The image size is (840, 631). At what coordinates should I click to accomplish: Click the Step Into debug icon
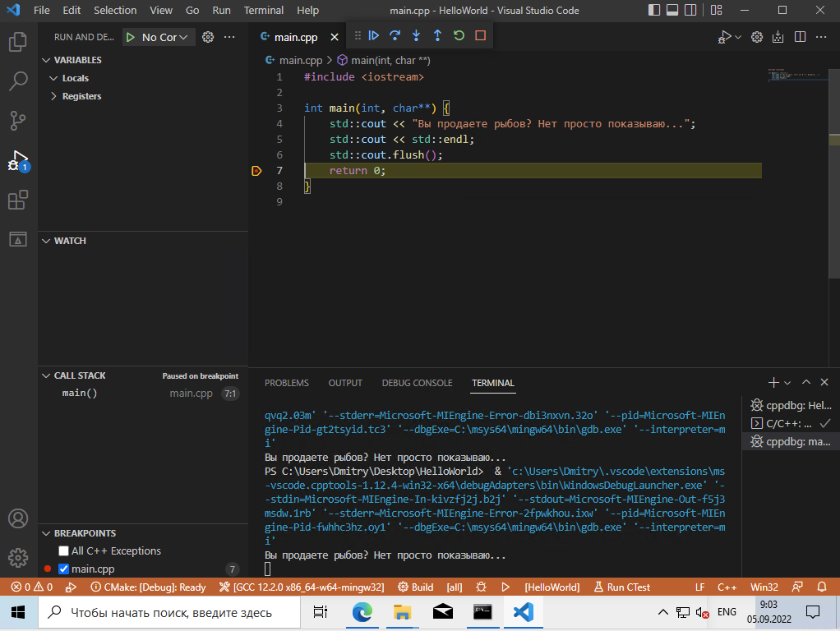click(x=415, y=36)
